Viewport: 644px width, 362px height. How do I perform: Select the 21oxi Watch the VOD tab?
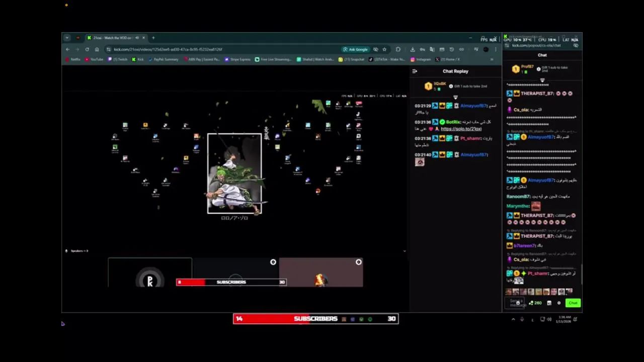pyautogui.click(x=116, y=38)
